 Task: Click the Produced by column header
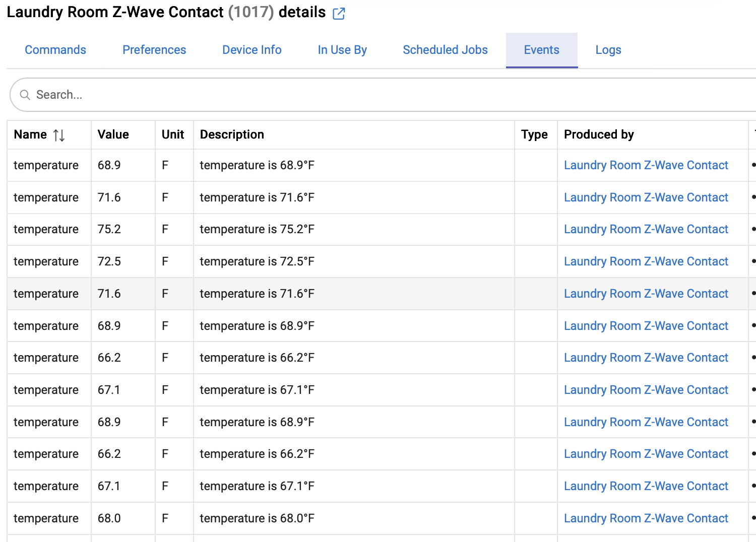tap(599, 134)
